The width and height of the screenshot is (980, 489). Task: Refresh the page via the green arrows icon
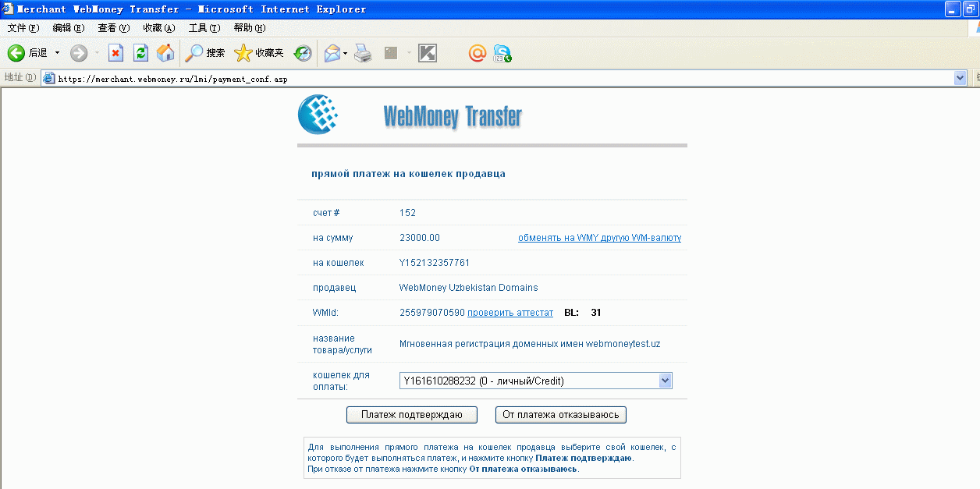[140, 53]
